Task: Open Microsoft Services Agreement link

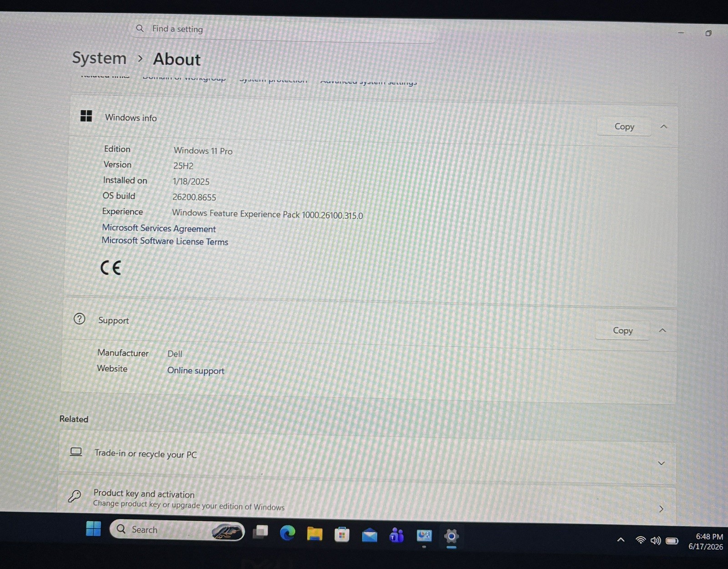Action: click(159, 228)
